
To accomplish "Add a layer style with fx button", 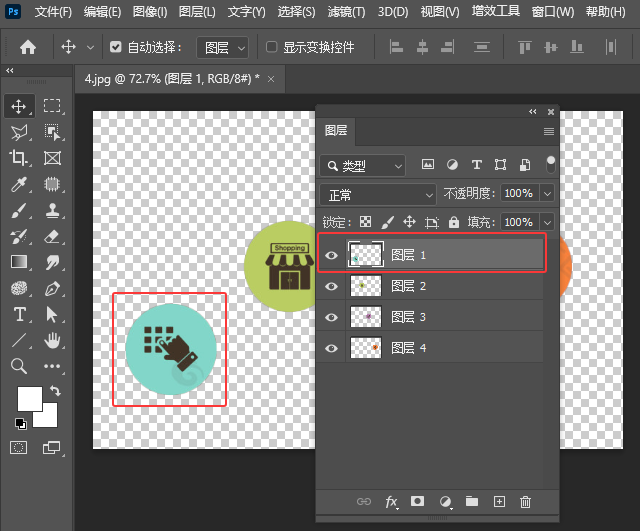I will pos(391,501).
